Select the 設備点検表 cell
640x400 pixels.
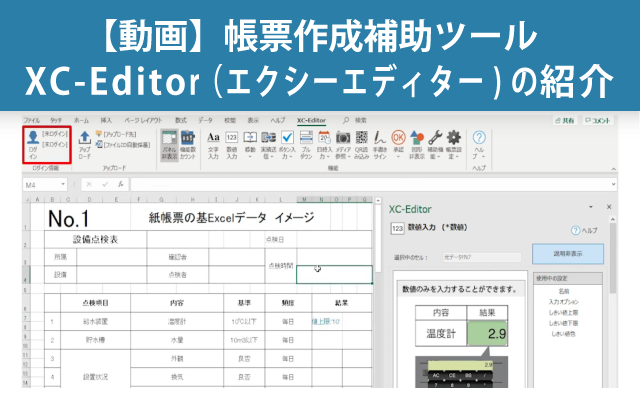pyautogui.click(x=96, y=240)
